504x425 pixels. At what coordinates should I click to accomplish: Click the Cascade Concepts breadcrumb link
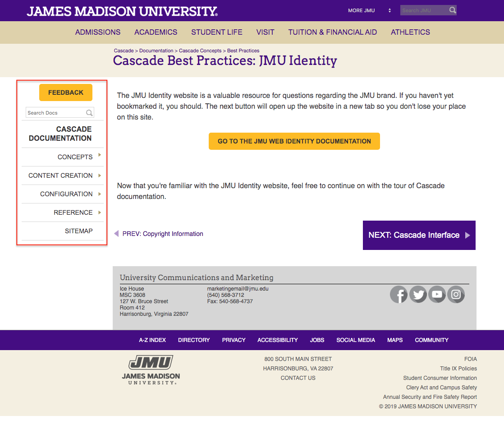pos(200,51)
